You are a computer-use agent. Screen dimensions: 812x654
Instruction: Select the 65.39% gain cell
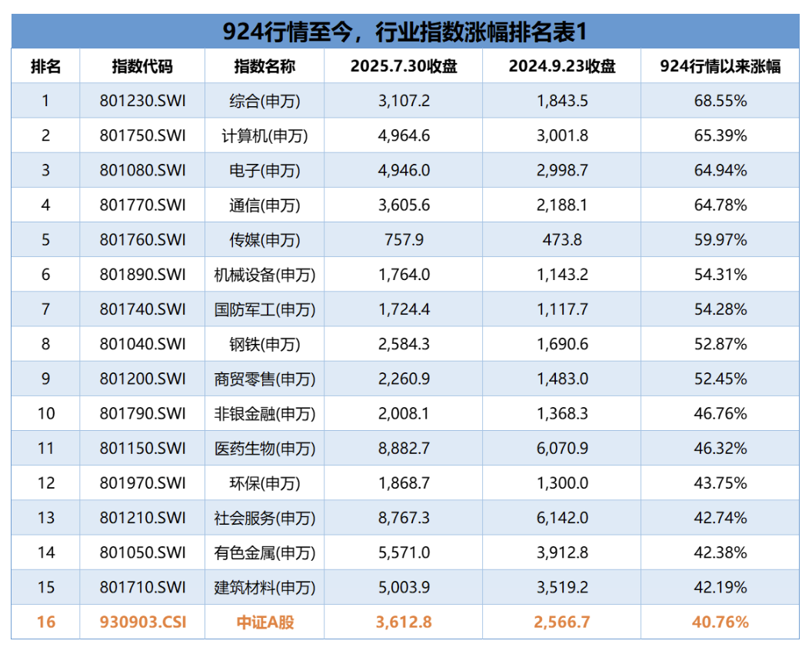point(720,135)
